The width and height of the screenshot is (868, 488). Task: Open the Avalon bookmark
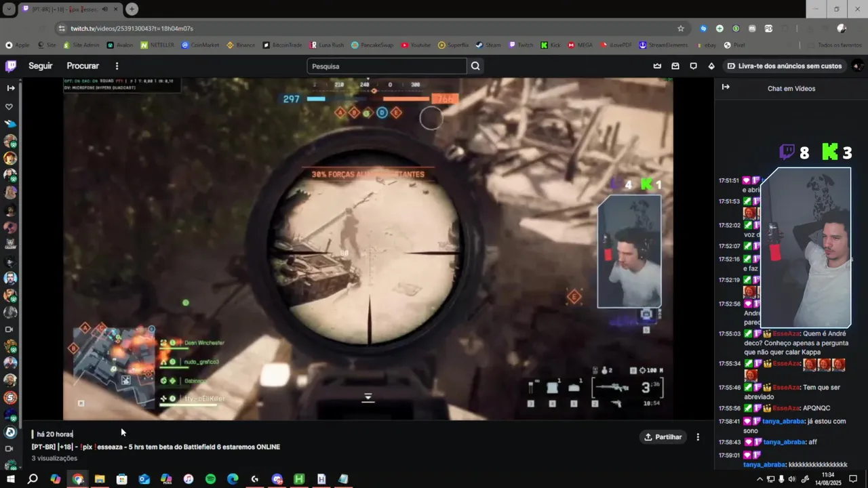(120, 45)
